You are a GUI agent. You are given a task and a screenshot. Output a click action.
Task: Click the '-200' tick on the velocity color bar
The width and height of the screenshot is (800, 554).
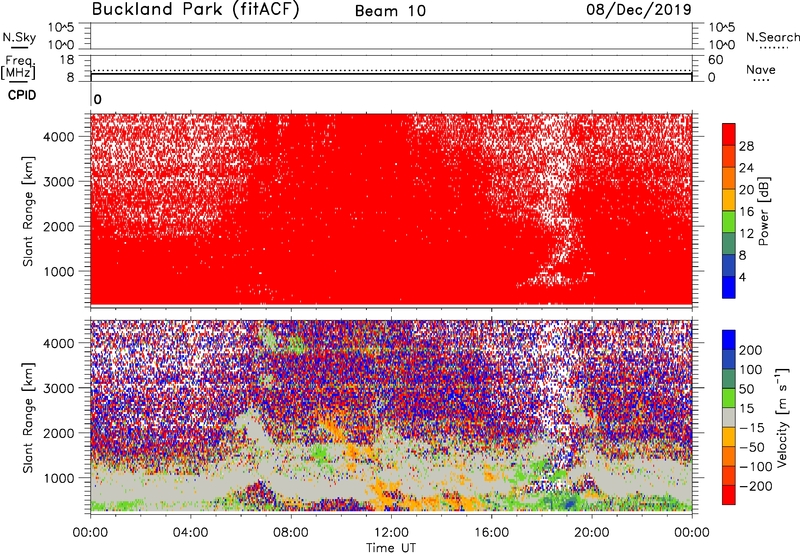pyautogui.click(x=756, y=486)
